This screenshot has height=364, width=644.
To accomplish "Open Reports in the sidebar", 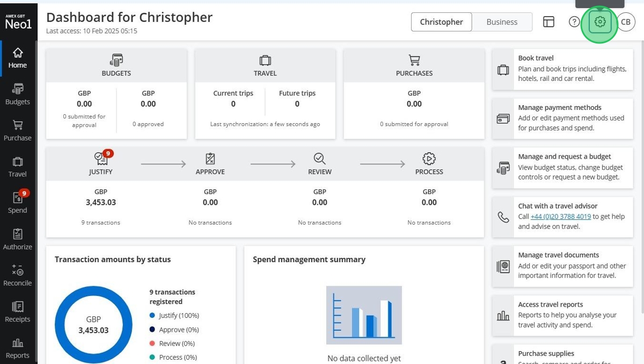I will pos(18,348).
